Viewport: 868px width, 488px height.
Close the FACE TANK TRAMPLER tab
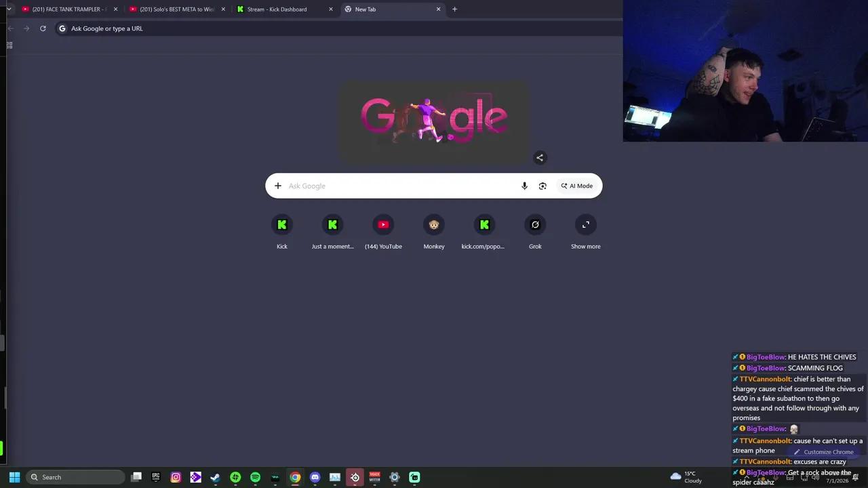pos(115,9)
